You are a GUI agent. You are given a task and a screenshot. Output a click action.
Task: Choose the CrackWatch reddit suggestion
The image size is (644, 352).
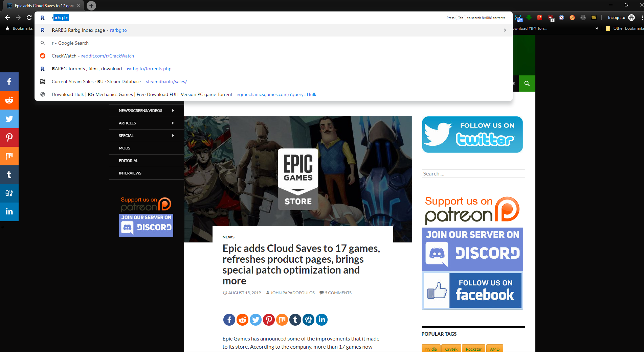93,56
